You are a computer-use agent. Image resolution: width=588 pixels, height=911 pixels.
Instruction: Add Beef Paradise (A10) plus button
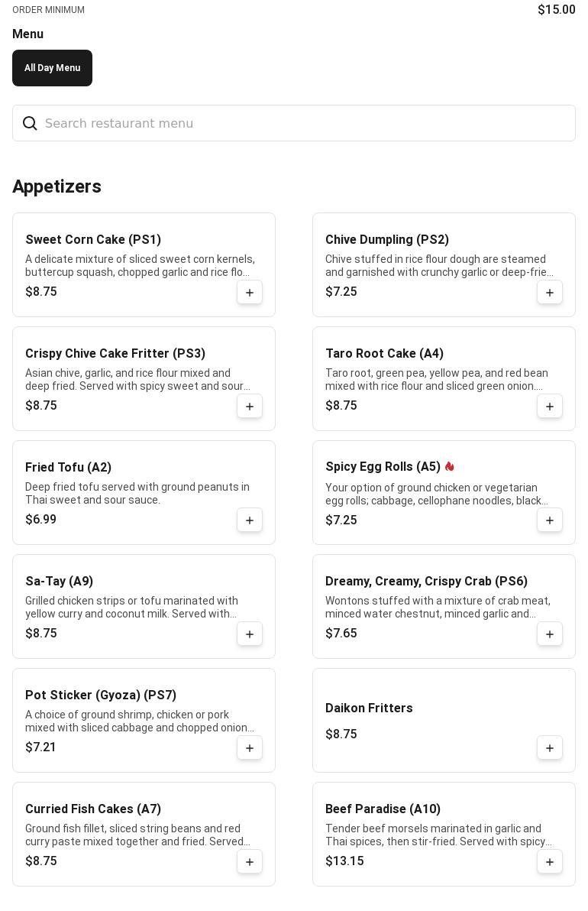click(x=549, y=861)
